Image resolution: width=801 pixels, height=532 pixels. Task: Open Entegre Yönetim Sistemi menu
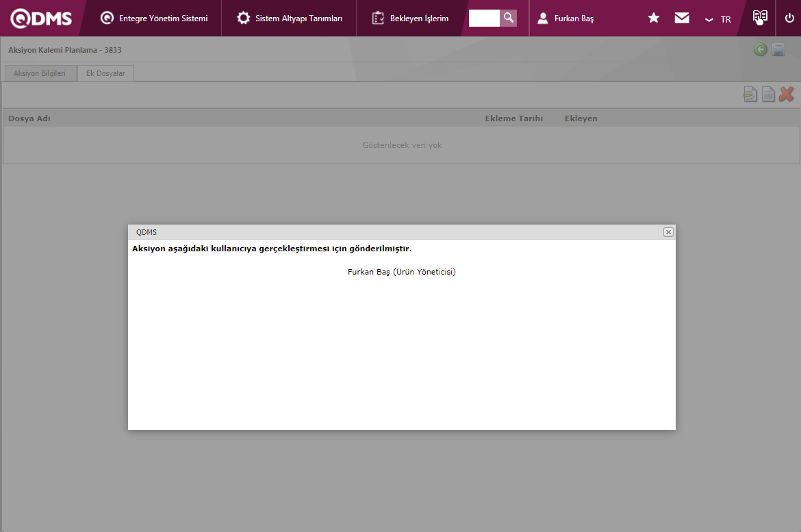click(x=154, y=18)
